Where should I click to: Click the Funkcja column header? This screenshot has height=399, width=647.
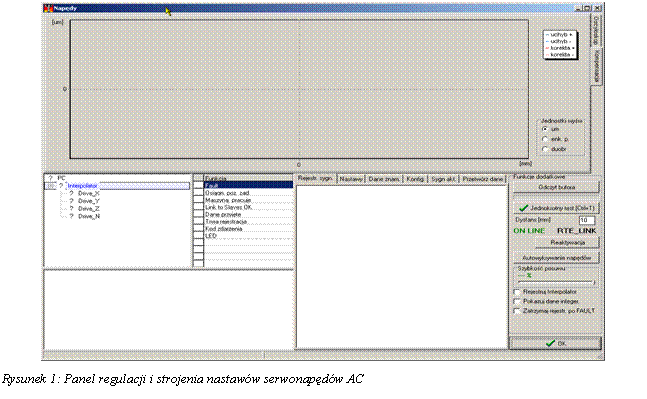tap(248, 179)
